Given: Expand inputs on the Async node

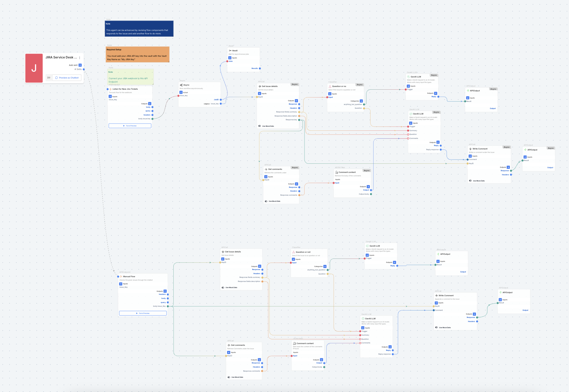Looking at the screenshot, I should [x=181, y=92].
